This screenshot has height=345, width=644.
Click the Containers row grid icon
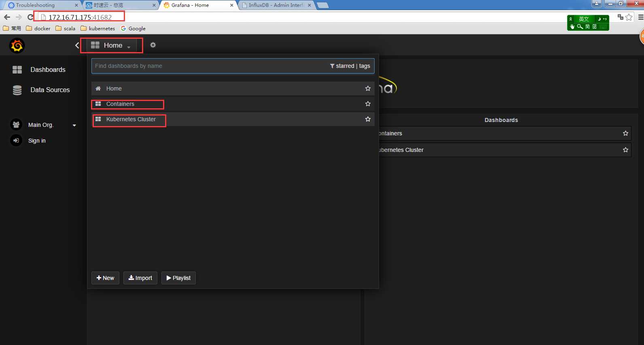[98, 104]
